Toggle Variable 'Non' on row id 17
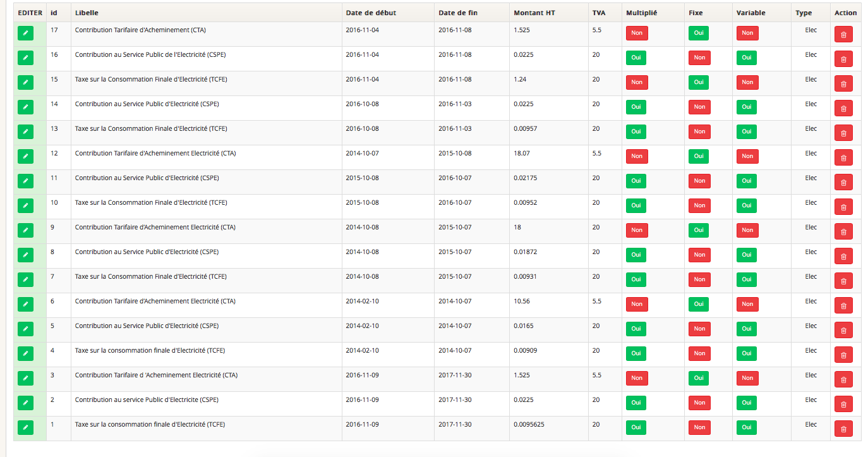Viewport: 868px width, 457px height. (x=747, y=33)
